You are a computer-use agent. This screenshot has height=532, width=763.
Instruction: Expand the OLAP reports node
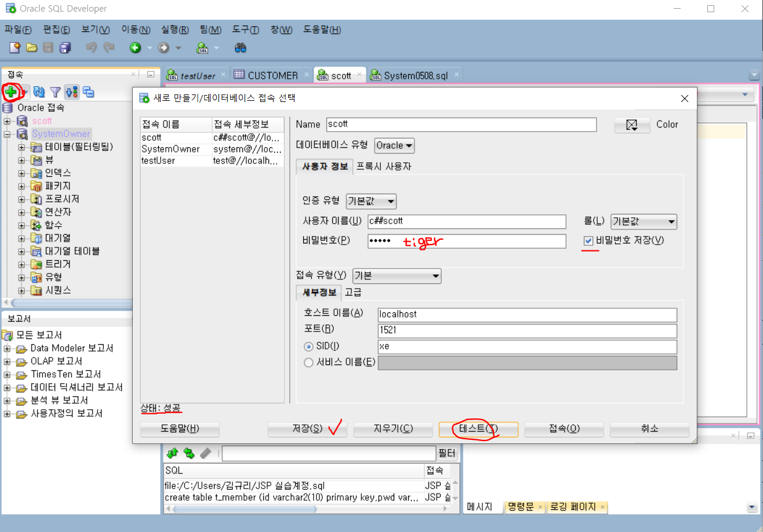[x=8, y=362]
